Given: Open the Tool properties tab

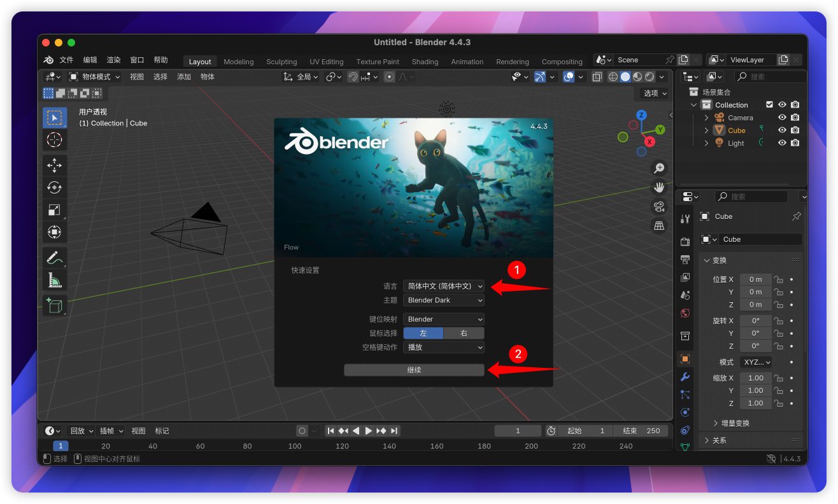Looking at the screenshot, I should 685,219.
